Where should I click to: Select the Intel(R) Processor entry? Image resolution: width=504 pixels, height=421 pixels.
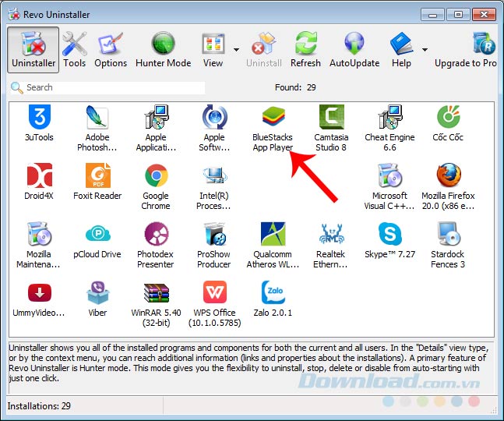click(x=214, y=186)
